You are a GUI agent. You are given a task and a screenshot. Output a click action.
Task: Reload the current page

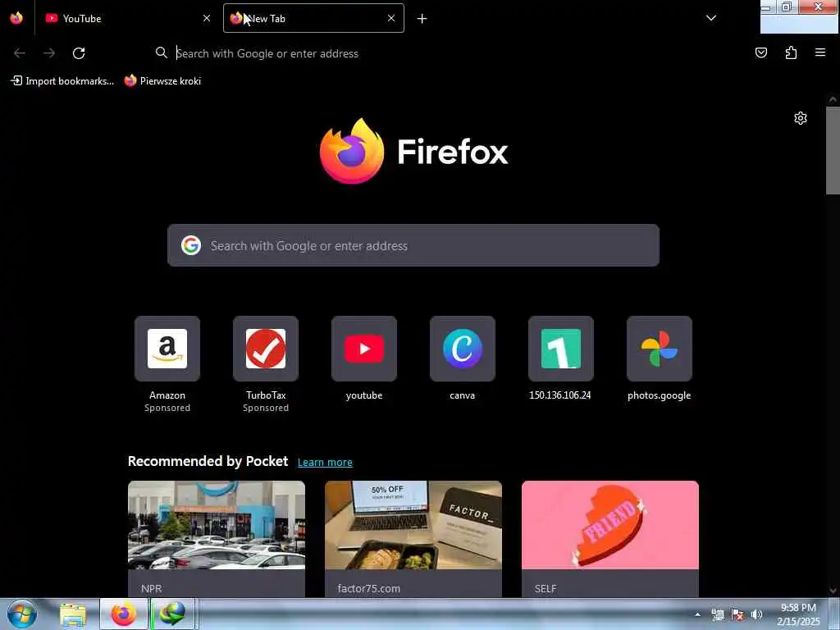coord(79,53)
